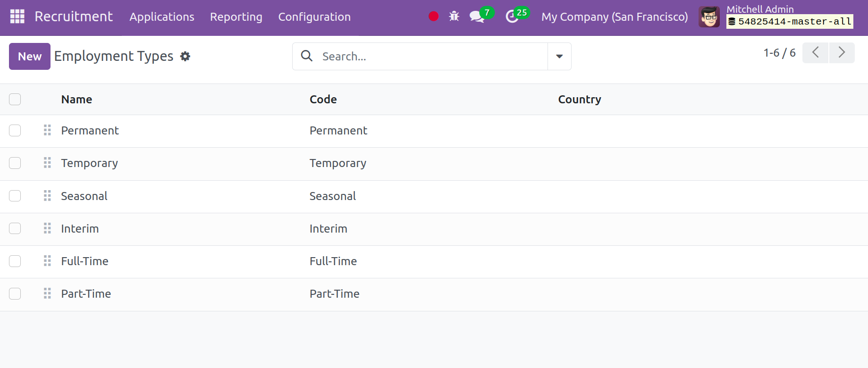
Task: Click the red recording indicator icon
Action: pos(433,17)
